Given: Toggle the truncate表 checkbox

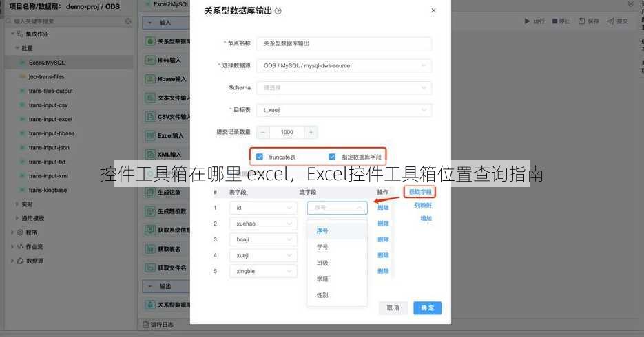Looking at the screenshot, I should click(x=260, y=157).
